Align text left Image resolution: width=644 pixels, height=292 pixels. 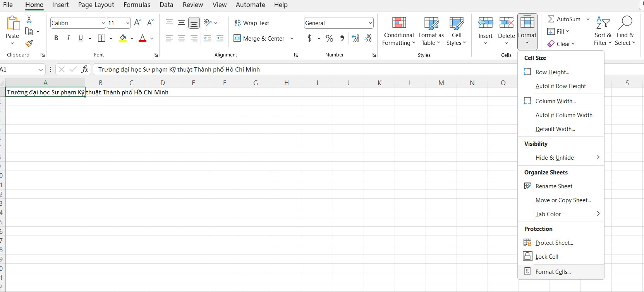tap(169, 38)
